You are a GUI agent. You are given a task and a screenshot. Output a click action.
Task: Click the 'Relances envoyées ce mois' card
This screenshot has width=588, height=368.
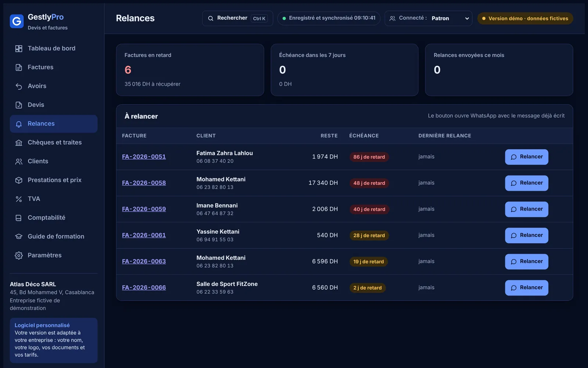(x=499, y=70)
